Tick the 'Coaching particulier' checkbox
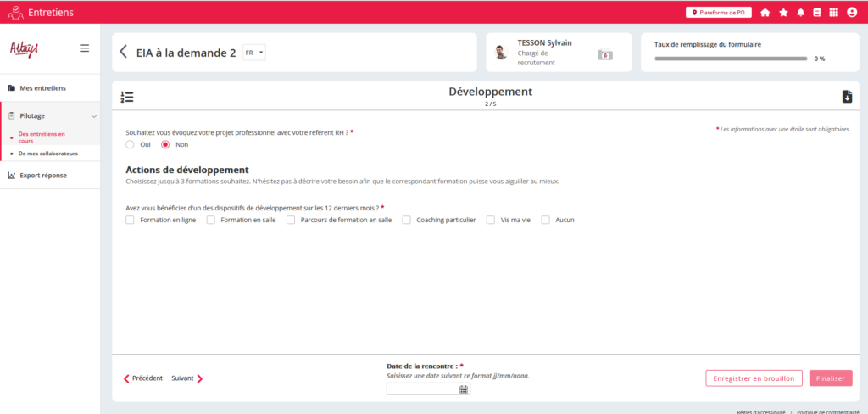868x414 pixels. point(407,220)
